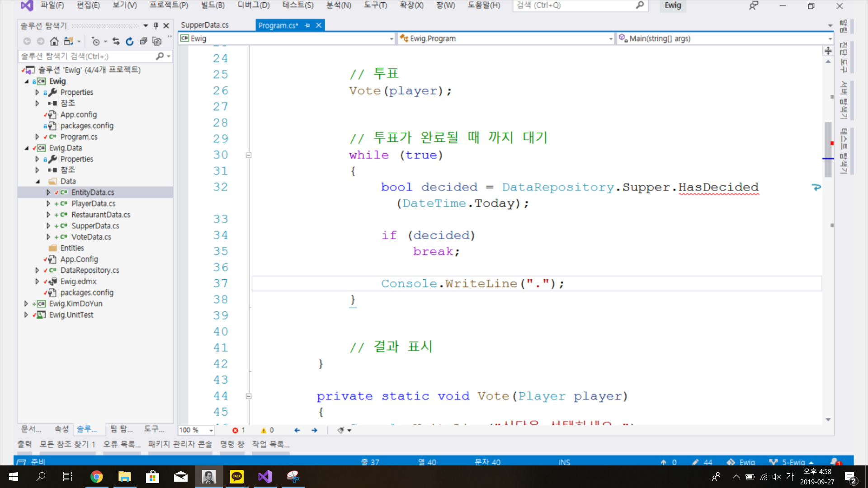The image size is (868, 488).
Task: Expand the EntityData.cs tree node
Action: pos(48,192)
